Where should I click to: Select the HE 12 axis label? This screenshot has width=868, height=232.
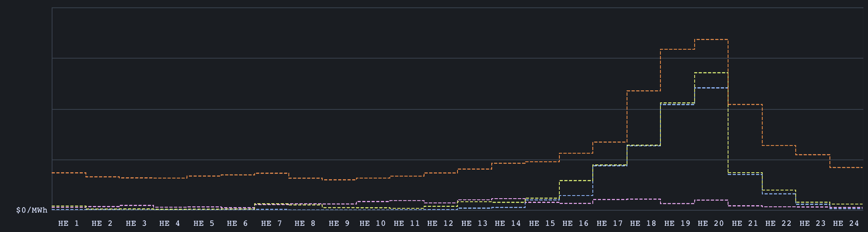click(440, 223)
